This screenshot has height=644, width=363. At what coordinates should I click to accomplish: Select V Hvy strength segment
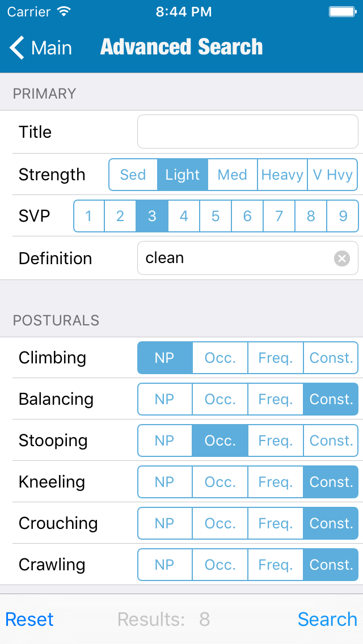click(x=333, y=175)
